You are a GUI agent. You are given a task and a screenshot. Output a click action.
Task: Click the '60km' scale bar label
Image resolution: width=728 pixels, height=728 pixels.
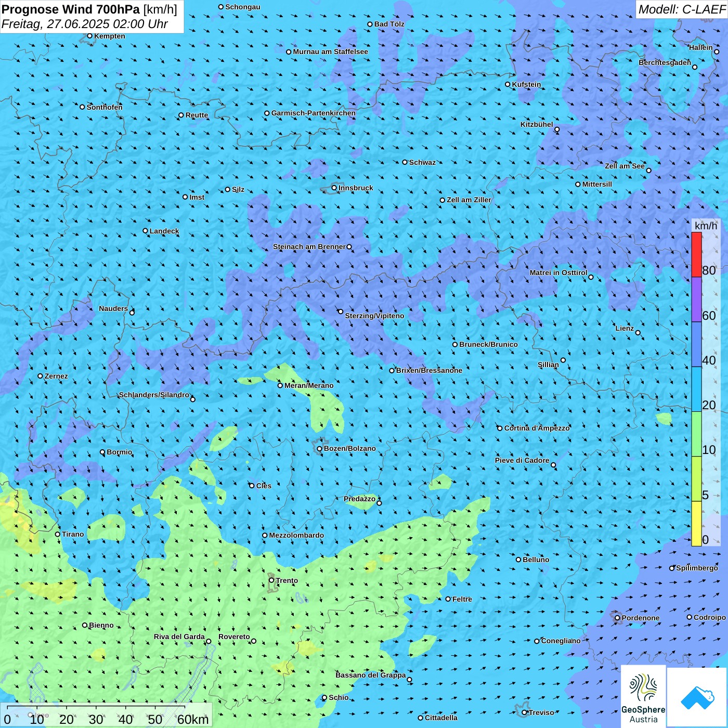click(x=193, y=719)
